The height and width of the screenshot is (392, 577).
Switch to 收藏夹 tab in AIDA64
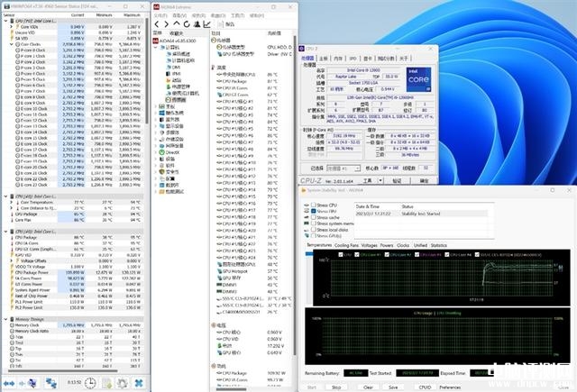pos(177,33)
